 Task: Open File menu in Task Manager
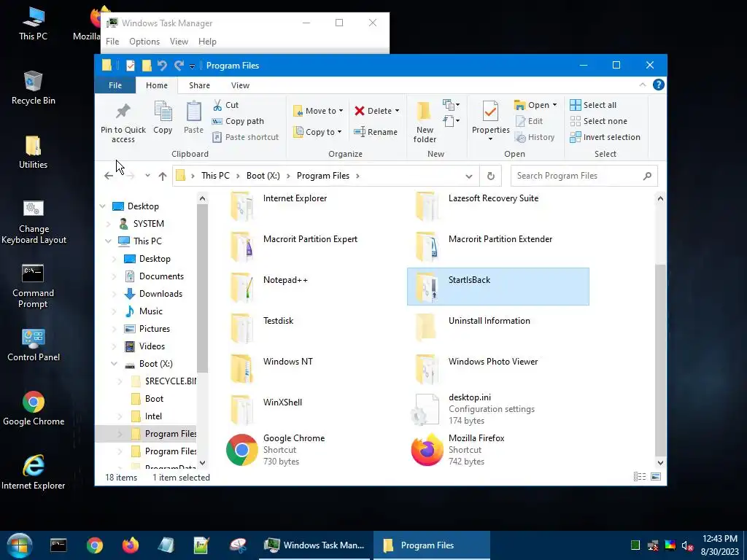click(x=112, y=42)
